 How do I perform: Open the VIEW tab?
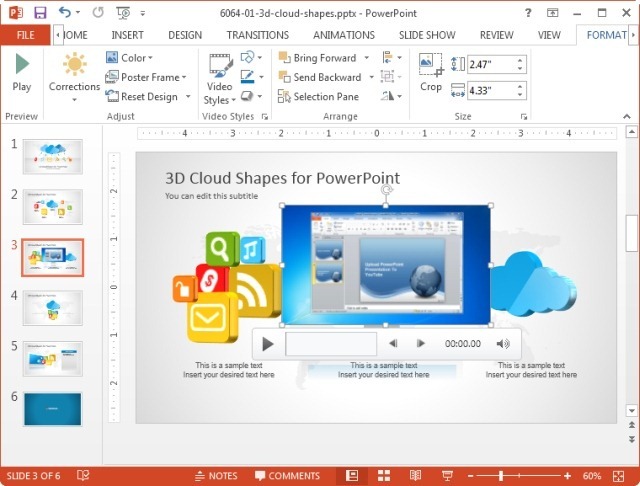pos(549,35)
